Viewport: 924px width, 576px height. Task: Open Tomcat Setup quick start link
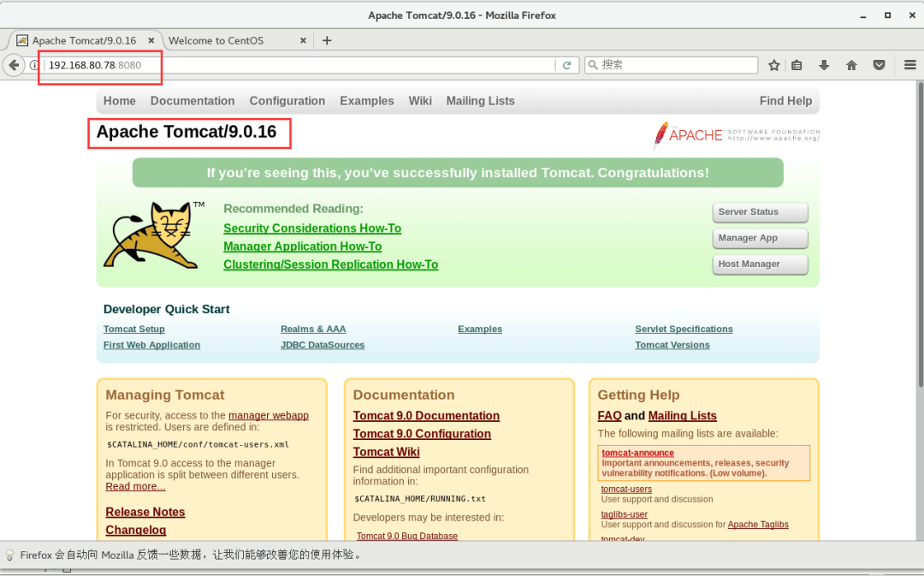click(x=133, y=329)
